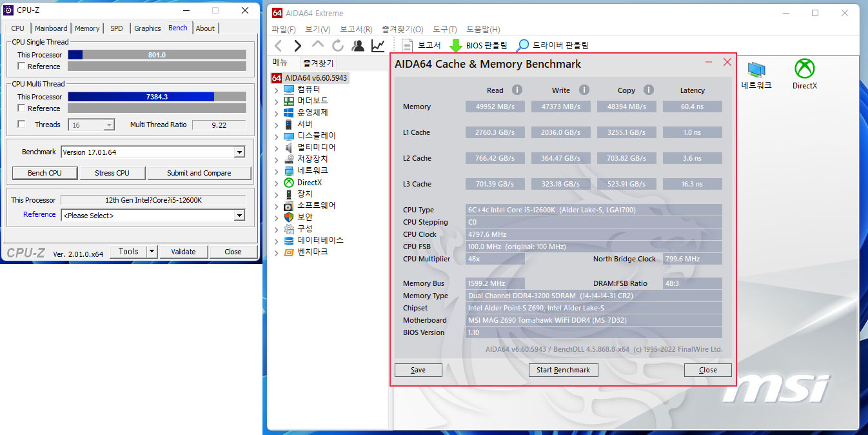Select AIDA64 v6.60.5943 root tree node

(310, 77)
